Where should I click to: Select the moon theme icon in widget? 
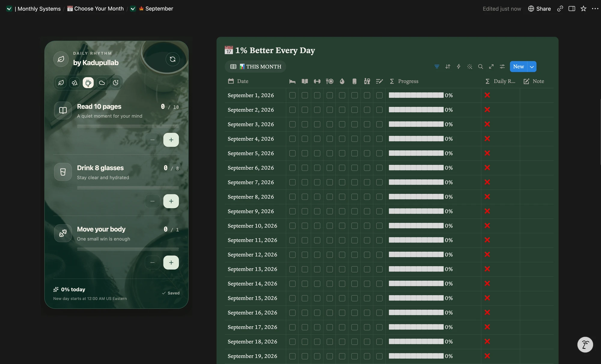(x=116, y=83)
